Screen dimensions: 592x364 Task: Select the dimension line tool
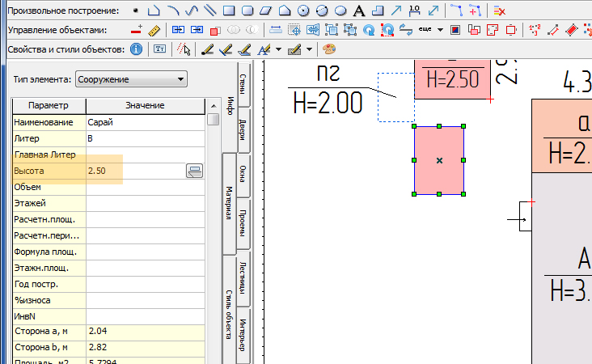(x=415, y=11)
